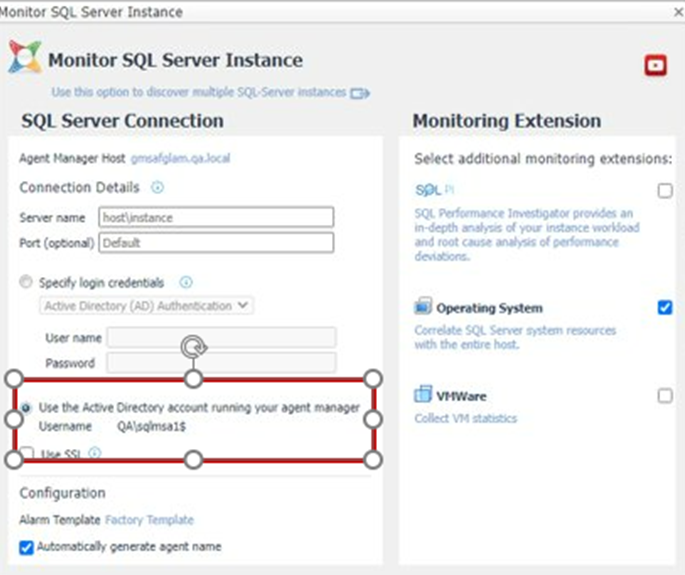The image size is (685, 575).
Task: Open the Connection Details info icon
Action: 157,187
